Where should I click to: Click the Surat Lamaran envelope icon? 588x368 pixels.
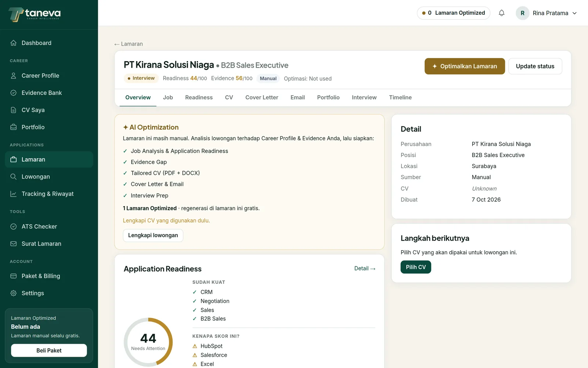14,244
